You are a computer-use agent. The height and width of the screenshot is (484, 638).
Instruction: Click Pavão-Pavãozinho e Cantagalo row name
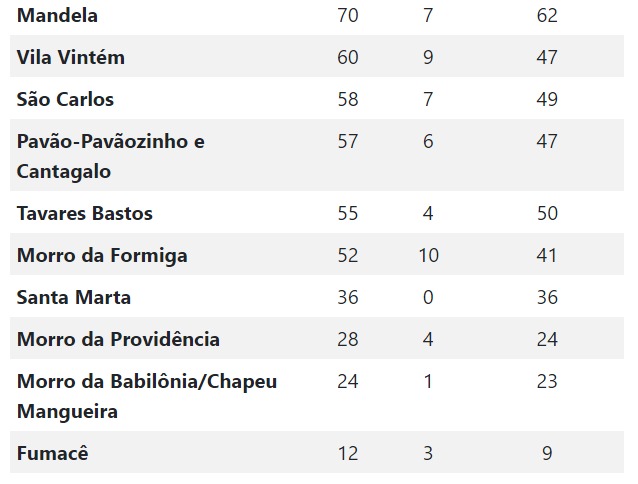(111, 156)
